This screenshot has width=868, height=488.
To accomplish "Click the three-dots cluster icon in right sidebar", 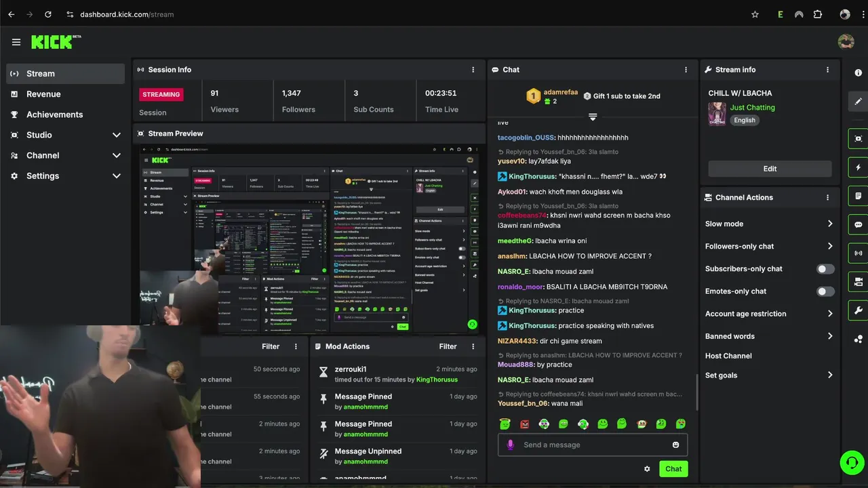I will [x=859, y=339].
